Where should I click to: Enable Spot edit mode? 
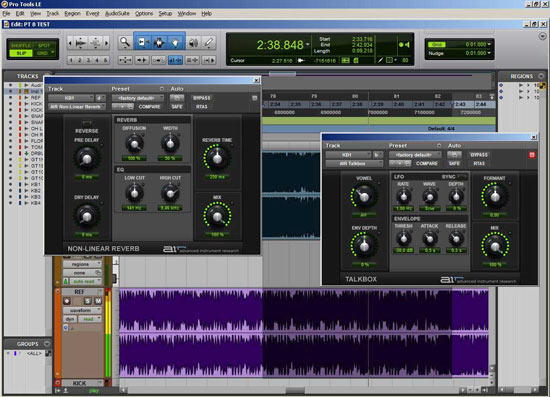pos(44,46)
